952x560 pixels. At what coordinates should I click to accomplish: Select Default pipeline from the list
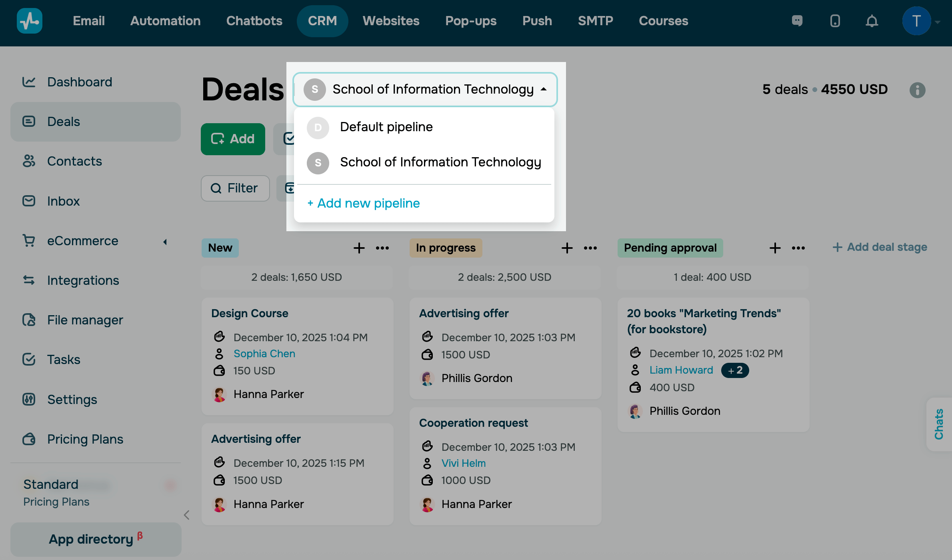coord(386,127)
